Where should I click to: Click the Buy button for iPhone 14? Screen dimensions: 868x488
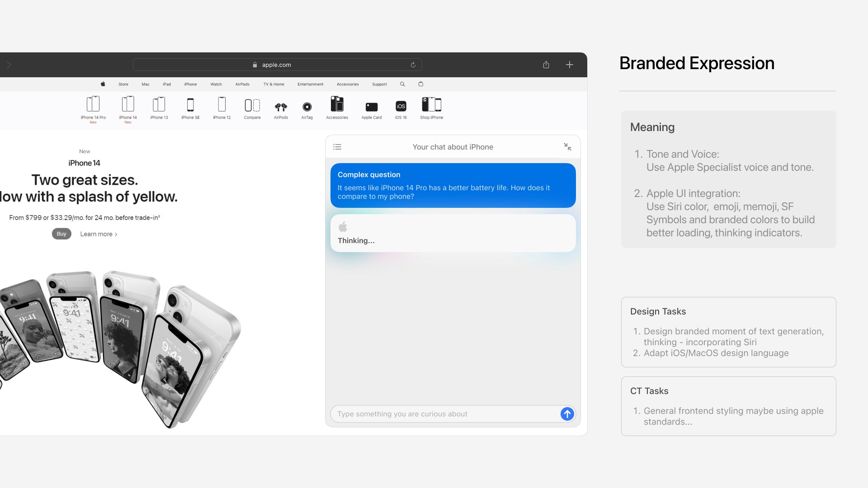coord(61,234)
